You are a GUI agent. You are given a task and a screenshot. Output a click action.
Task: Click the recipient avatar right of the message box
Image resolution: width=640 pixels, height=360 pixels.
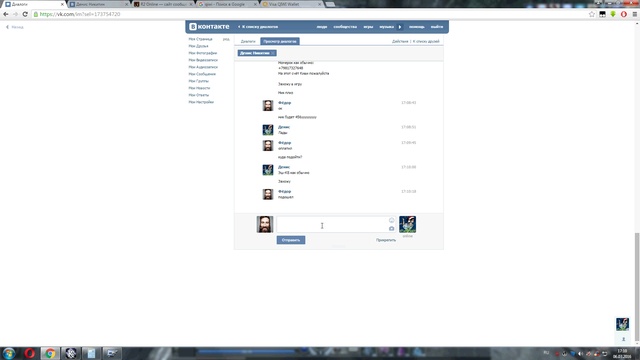click(407, 224)
